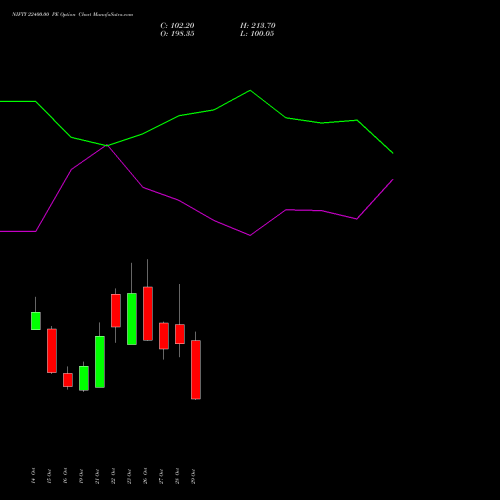The width and height of the screenshot is (500, 500).
Task: Select the tall green candlestick above 21 Oct
Action: point(100,362)
